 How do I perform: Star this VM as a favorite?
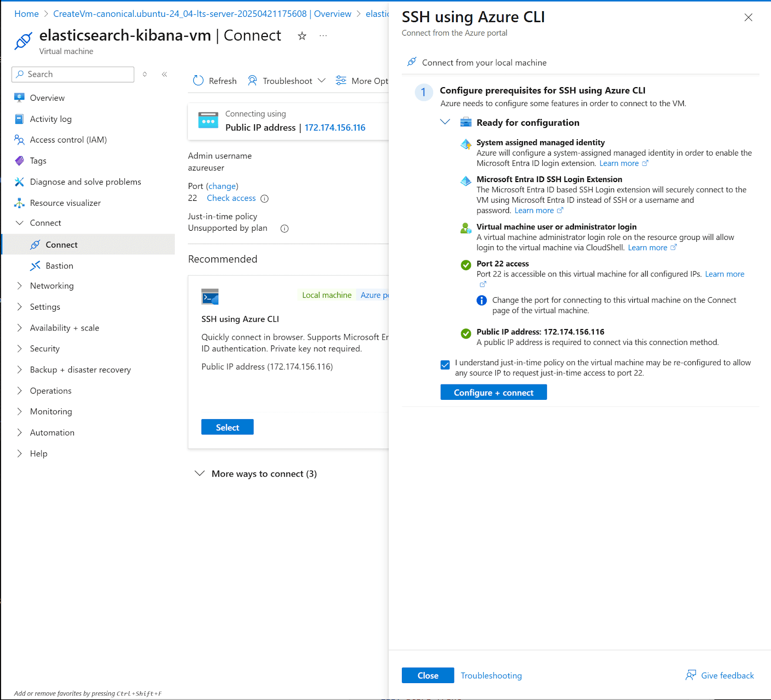point(302,35)
